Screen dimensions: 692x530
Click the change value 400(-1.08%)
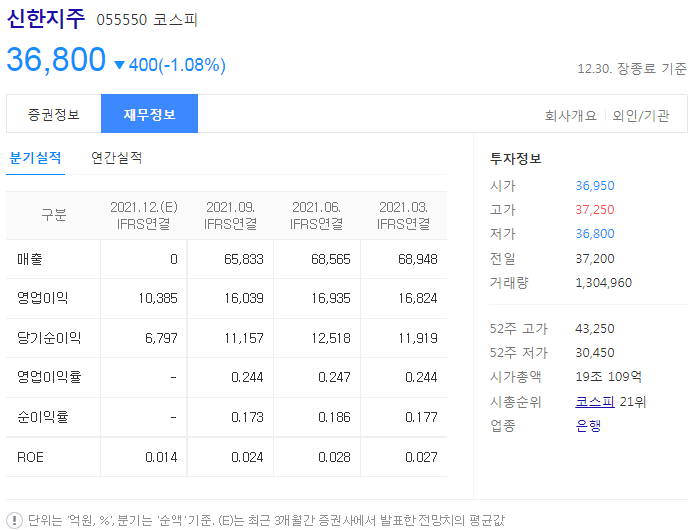(x=177, y=65)
